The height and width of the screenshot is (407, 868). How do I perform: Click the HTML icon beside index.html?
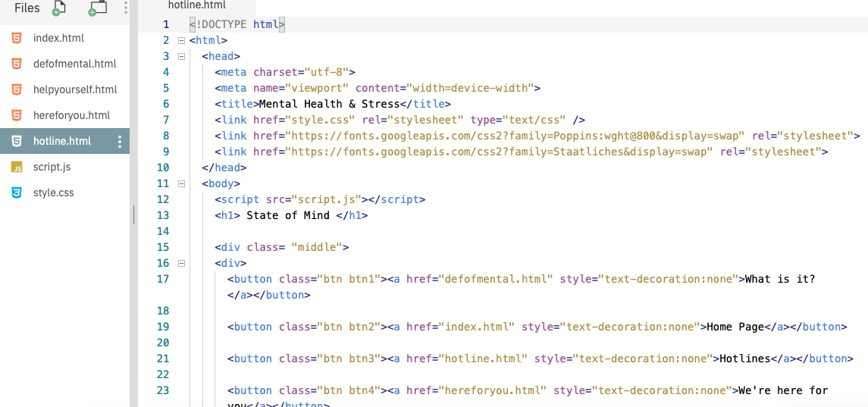point(17,38)
